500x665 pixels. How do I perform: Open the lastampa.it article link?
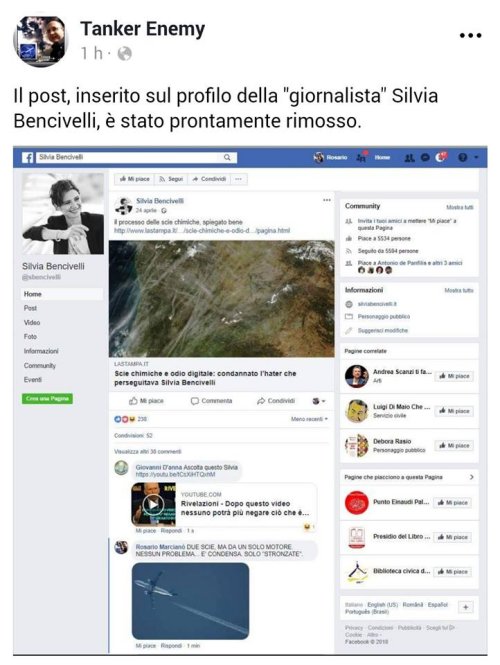coord(202,231)
